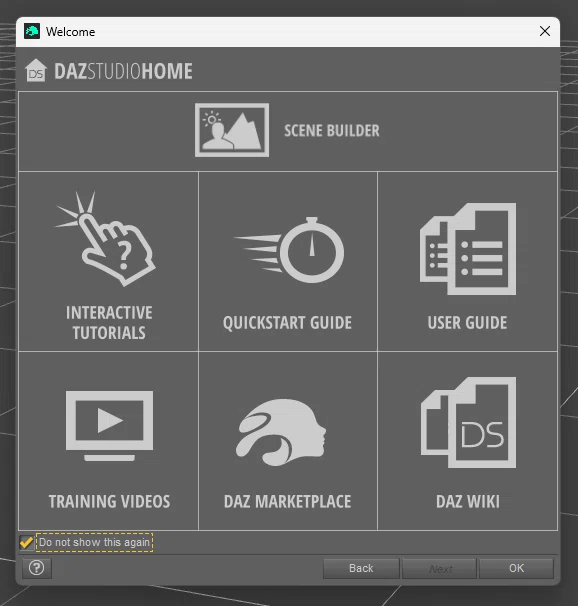Click the DAZ WIKI caption
Image resolution: width=578 pixels, height=606 pixels.
tap(468, 501)
